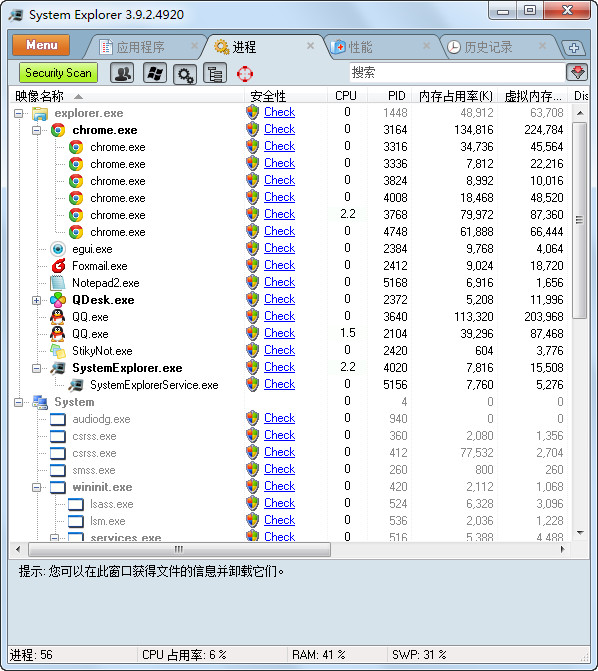Expand the QDesk.exe tree node
Viewport: 598px width, 671px height.
pos(36,300)
